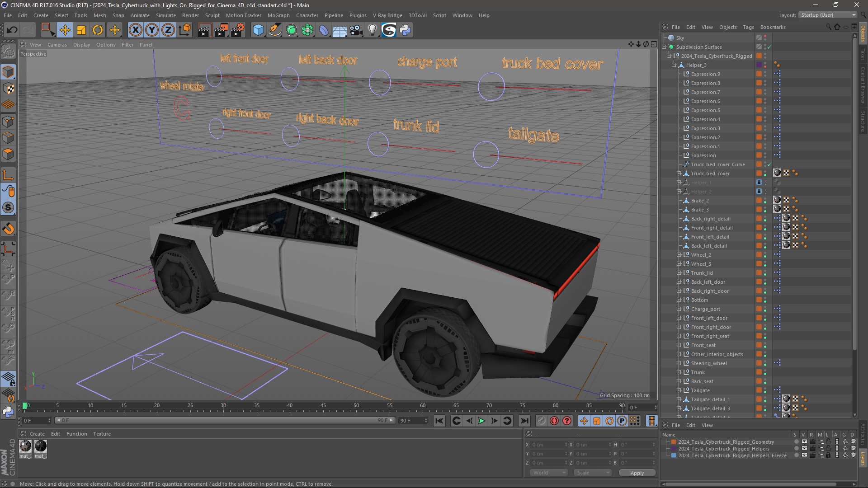The width and height of the screenshot is (868, 488).
Task: Open the V-Ray Bridge menu
Action: point(387,15)
